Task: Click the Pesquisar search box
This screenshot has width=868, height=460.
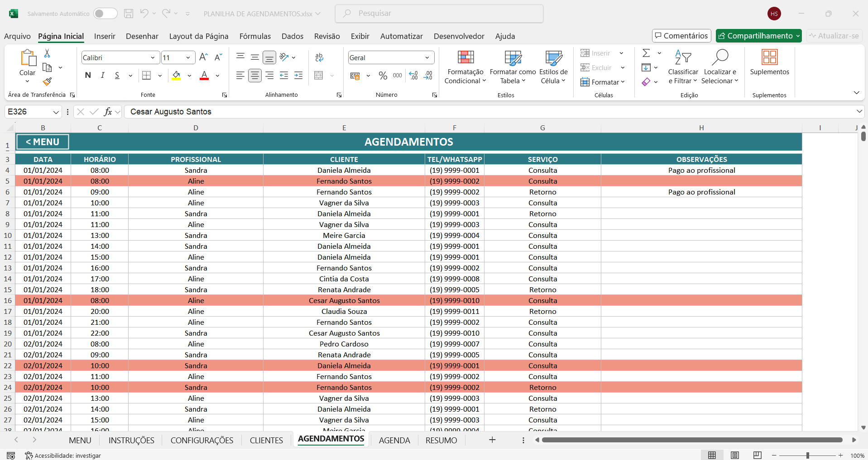Action: pos(439,14)
